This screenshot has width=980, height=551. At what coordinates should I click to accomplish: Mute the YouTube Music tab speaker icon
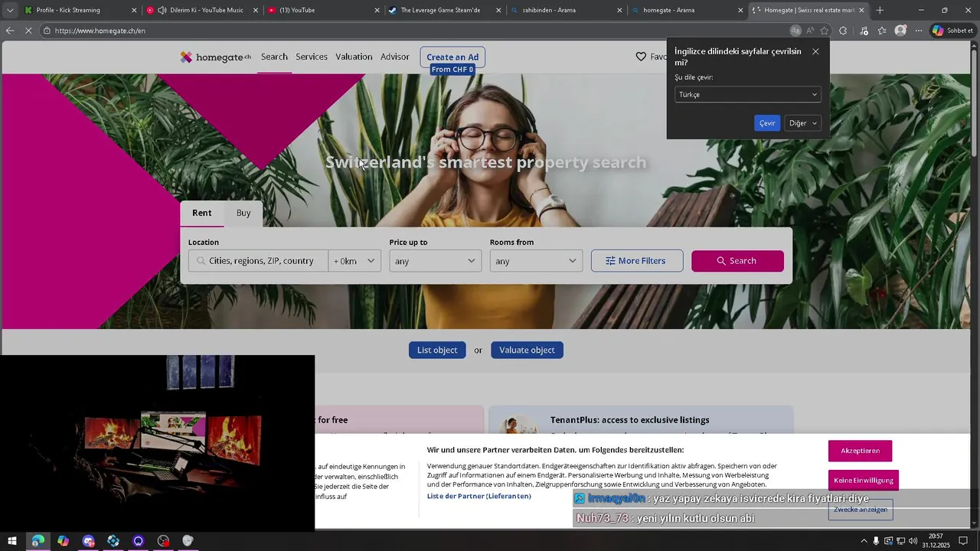[x=162, y=10]
